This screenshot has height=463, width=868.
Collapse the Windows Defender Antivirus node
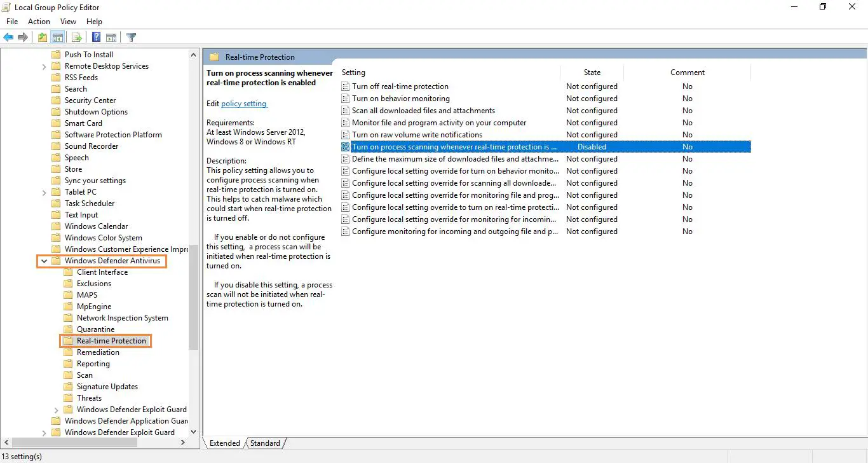(44, 261)
